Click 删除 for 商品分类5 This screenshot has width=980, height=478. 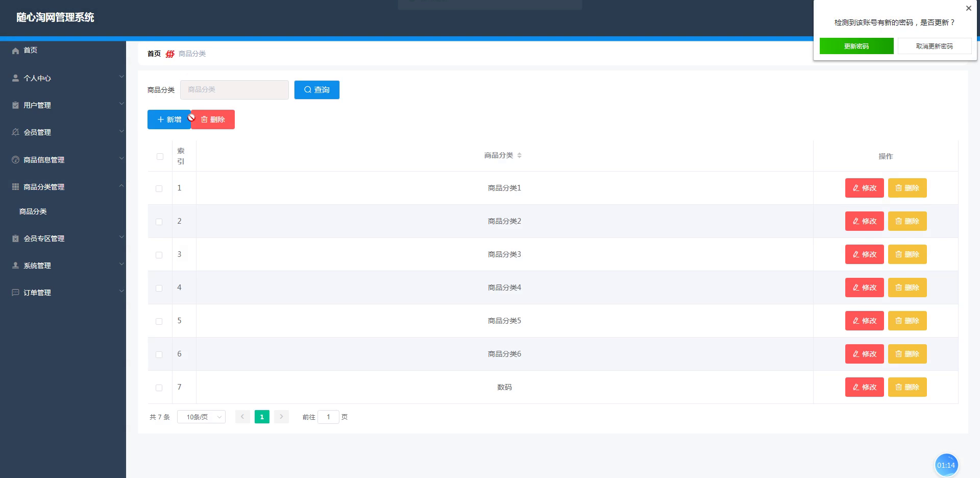907,321
